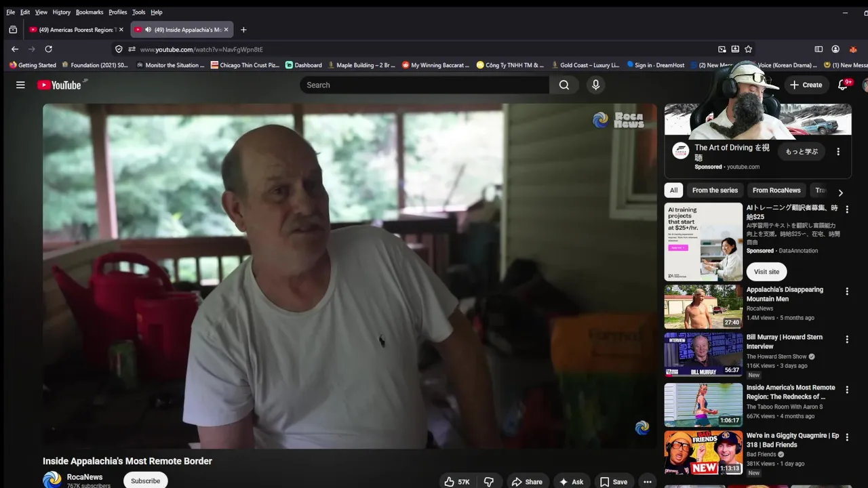Open options for Appalachia's Disappearing Mountain Men
This screenshot has height=488, width=868.
846,291
